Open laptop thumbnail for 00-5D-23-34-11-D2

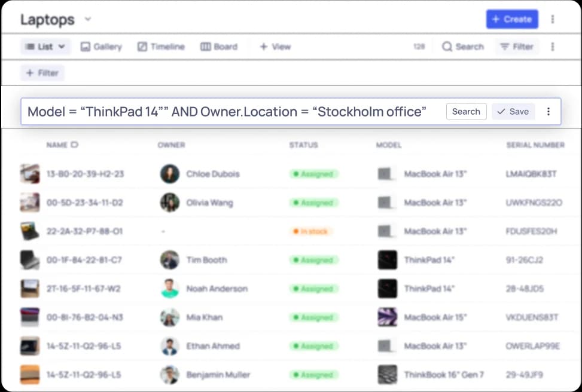click(30, 203)
